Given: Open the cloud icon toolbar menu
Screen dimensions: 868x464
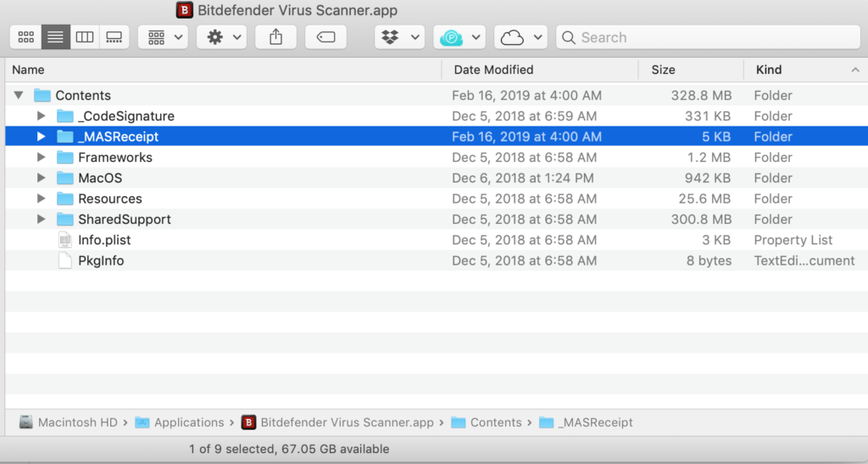Looking at the screenshot, I should [x=520, y=37].
